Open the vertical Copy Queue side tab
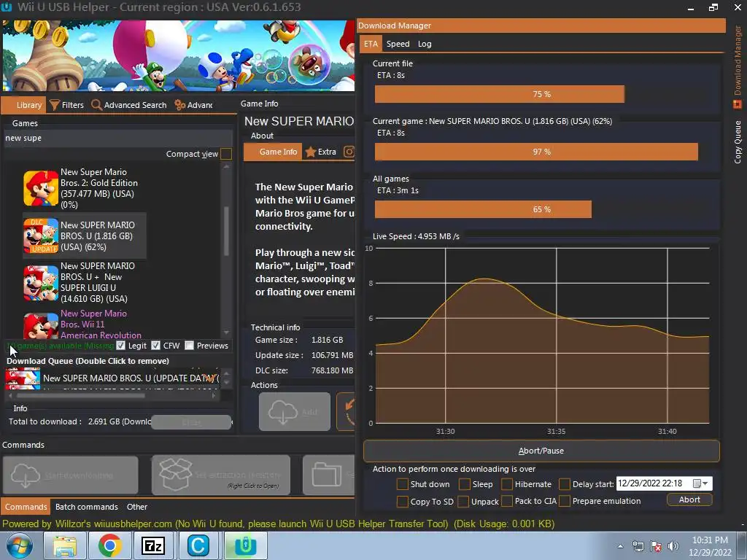747x560 pixels. (x=738, y=141)
